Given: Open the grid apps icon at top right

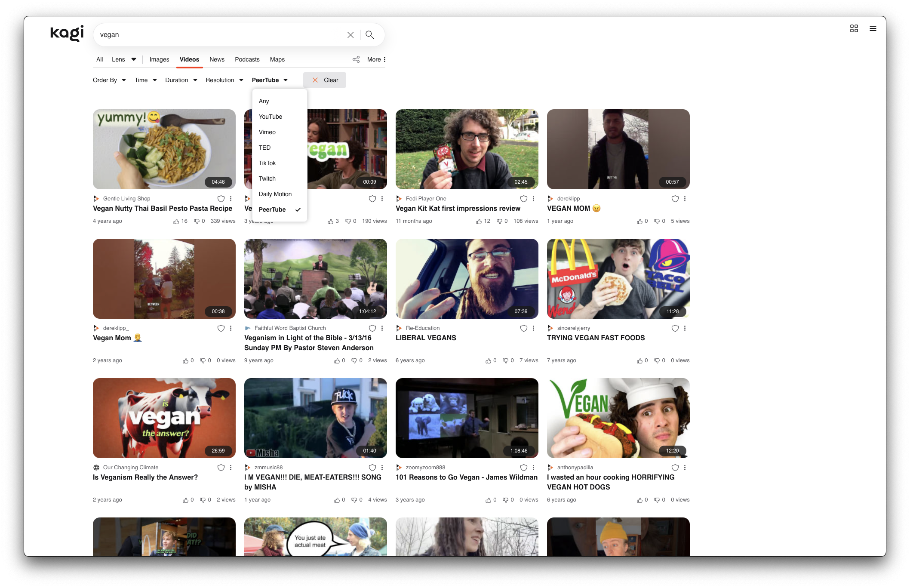Looking at the screenshot, I should (854, 28).
